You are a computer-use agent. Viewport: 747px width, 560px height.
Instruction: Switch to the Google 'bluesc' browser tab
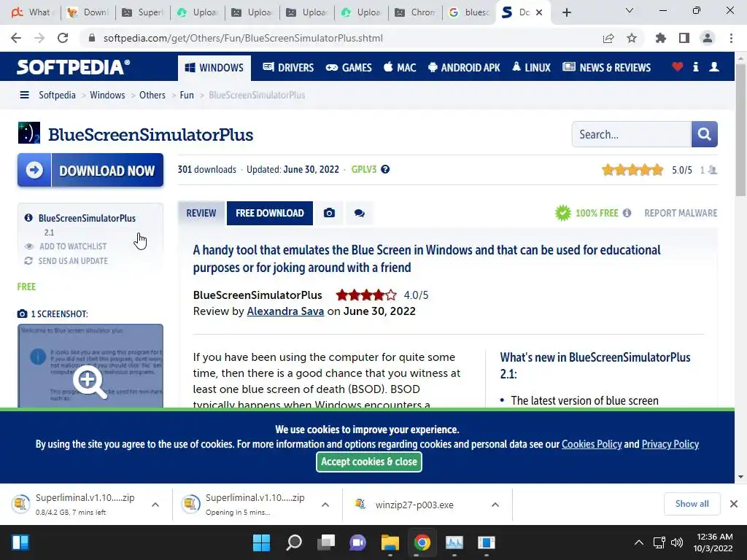(469, 12)
